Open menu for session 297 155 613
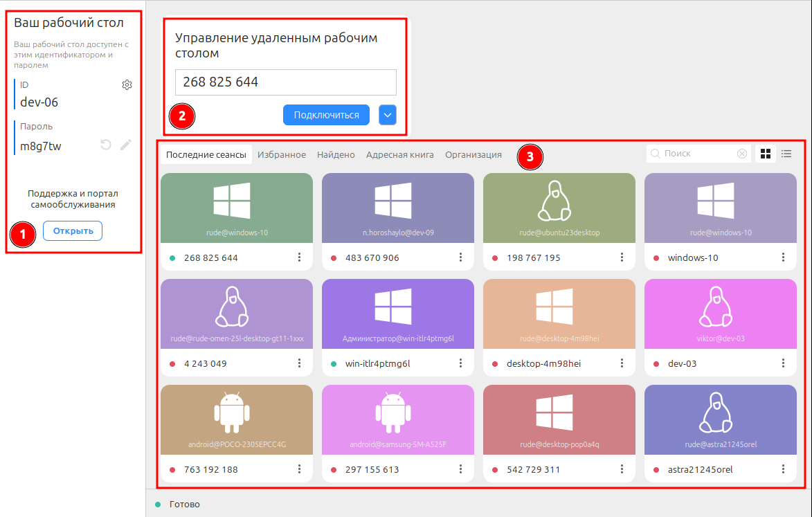Image resolution: width=812 pixels, height=517 pixels. pyautogui.click(x=460, y=469)
